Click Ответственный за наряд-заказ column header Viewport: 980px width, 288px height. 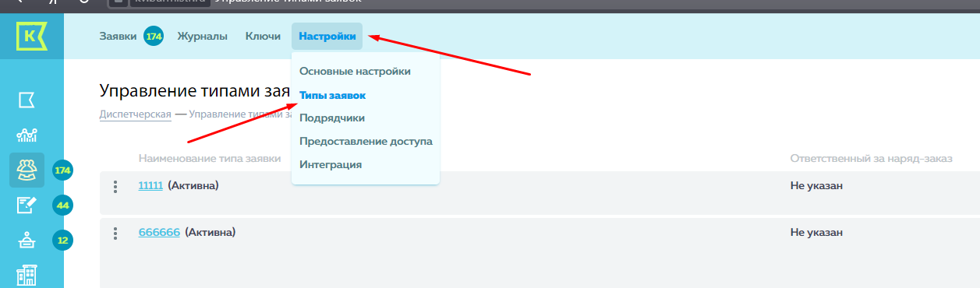tap(872, 158)
